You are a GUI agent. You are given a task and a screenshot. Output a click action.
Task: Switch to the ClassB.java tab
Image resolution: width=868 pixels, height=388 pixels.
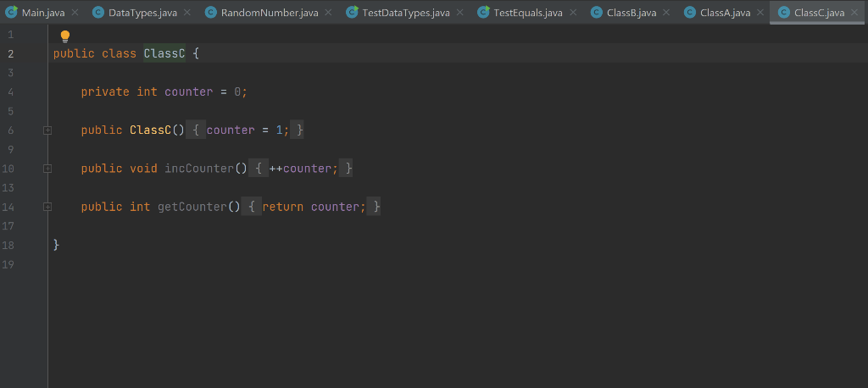pos(630,12)
